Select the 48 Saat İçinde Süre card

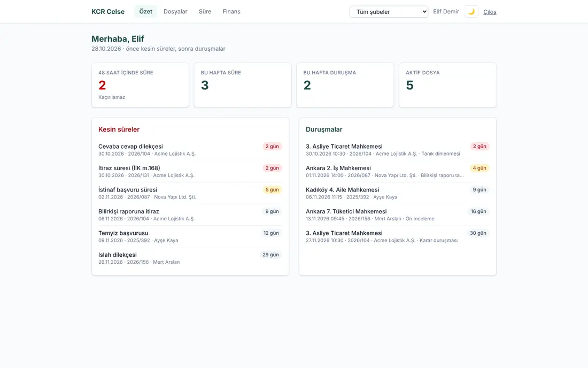[140, 85]
